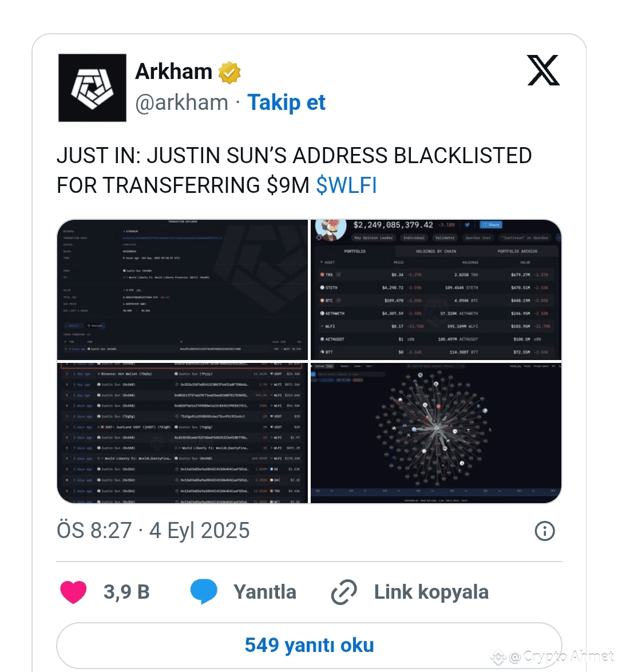Click the gold verified badge icon

229,72
